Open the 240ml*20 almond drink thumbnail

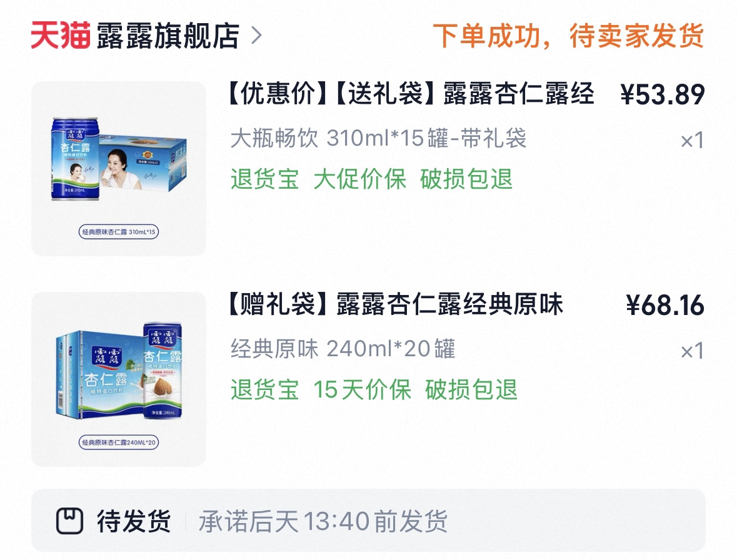point(118,379)
